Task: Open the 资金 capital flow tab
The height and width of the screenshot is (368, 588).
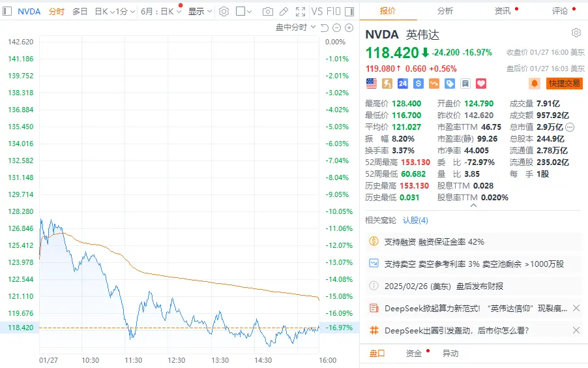Action: click(414, 354)
